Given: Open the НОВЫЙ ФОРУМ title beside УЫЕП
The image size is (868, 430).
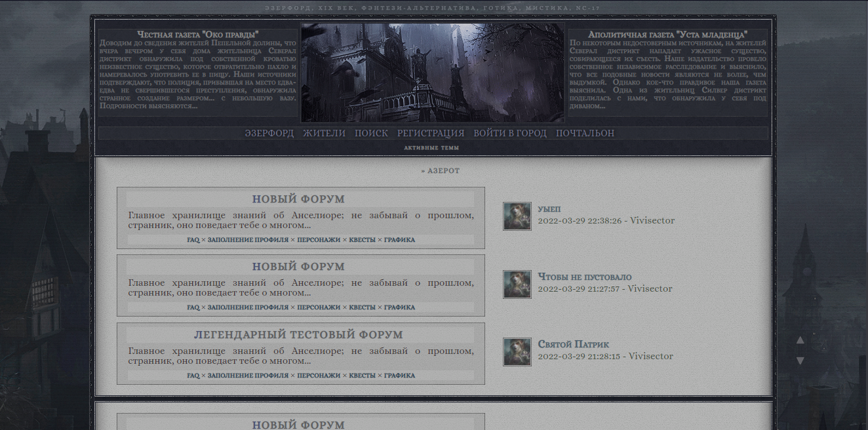Looking at the screenshot, I should click(x=298, y=199).
